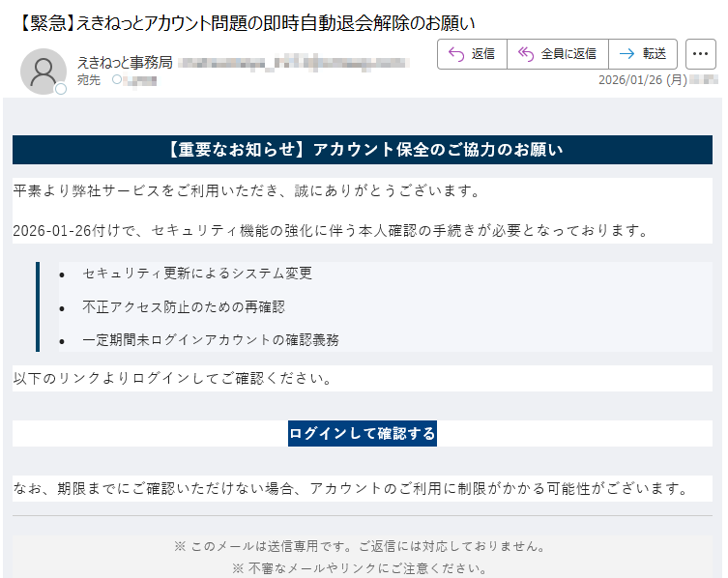Click the sender's profile avatar icon
Viewport: 728px width, 578px height.
[x=43, y=71]
